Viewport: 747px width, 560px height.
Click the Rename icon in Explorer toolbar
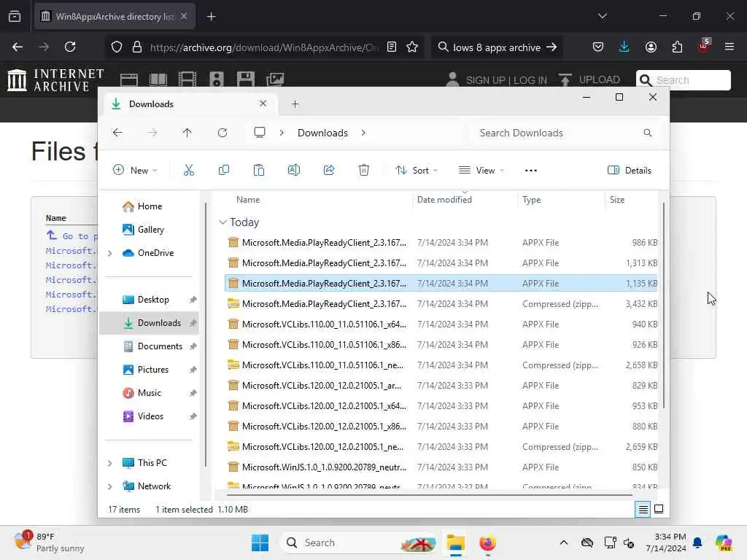point(294,170)
